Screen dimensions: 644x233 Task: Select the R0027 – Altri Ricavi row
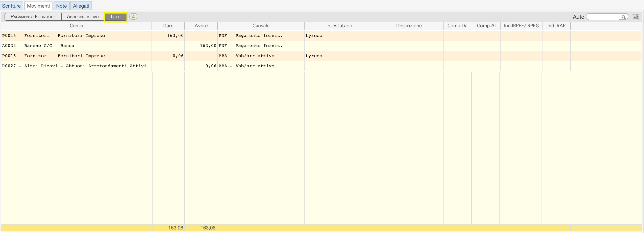click(x=321, y=66)
